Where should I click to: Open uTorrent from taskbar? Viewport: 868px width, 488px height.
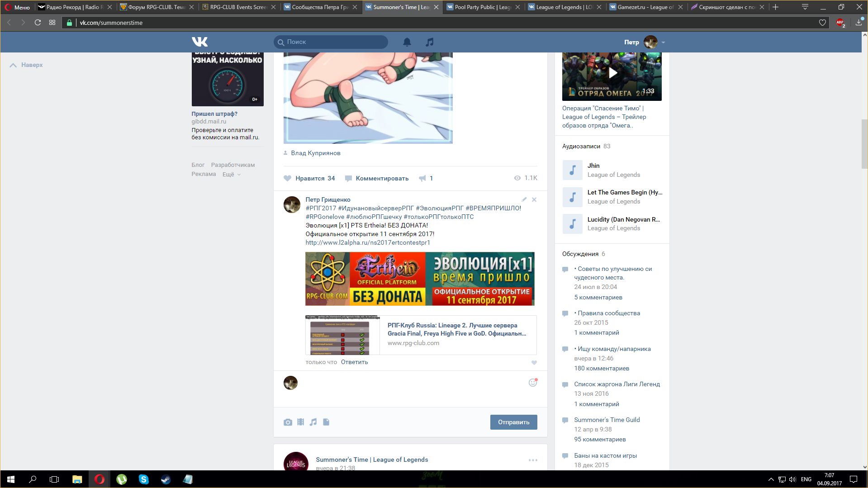(x=121, y=479)
